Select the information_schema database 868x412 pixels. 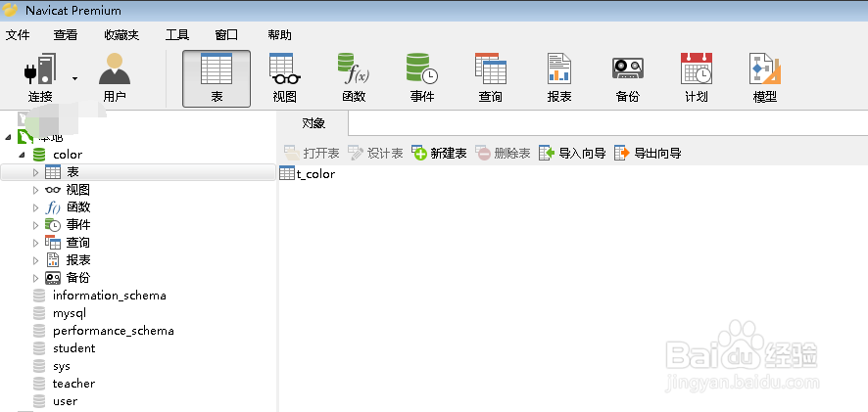110,296
